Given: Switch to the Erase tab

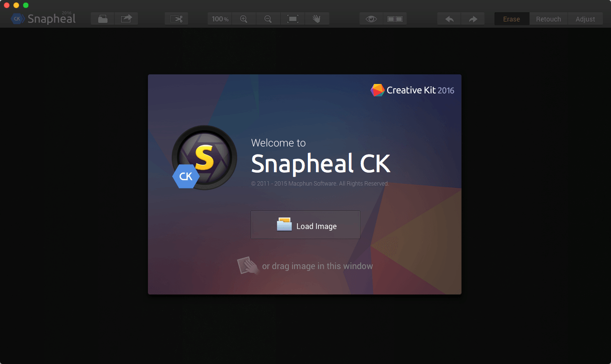Looking at the screenshot, I should 512,19.
